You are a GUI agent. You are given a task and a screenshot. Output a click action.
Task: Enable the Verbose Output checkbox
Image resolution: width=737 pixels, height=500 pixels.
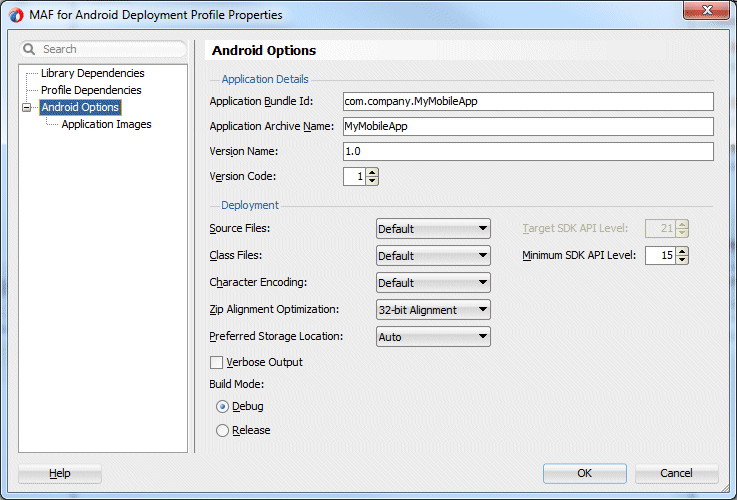pyautogui.click(x=216, y=363)
